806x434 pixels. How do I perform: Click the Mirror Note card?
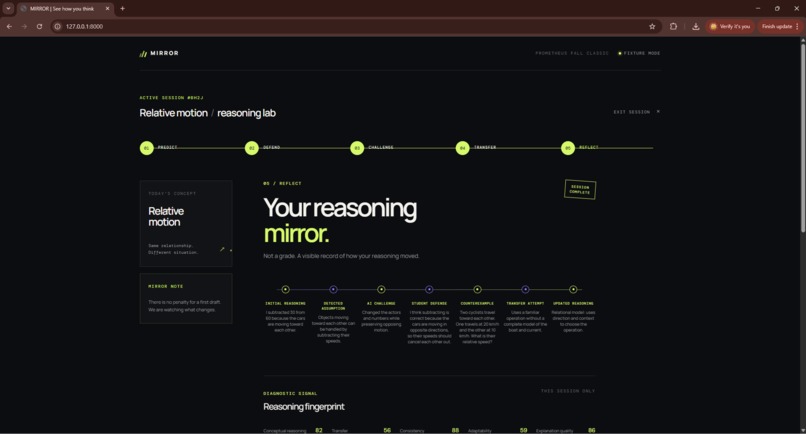[x=186, y=298]
